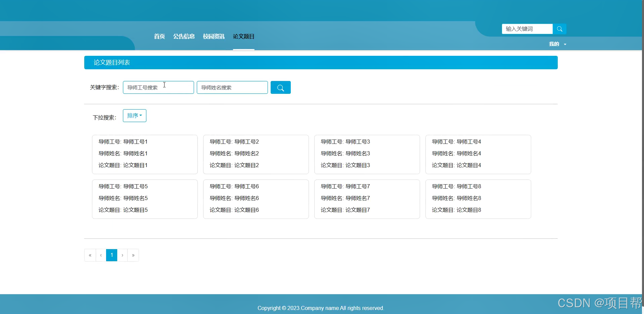The height and width of the screenshot is (314, 644).
Task: Open the 排序 sort dropdown
Action: point(135,116)
